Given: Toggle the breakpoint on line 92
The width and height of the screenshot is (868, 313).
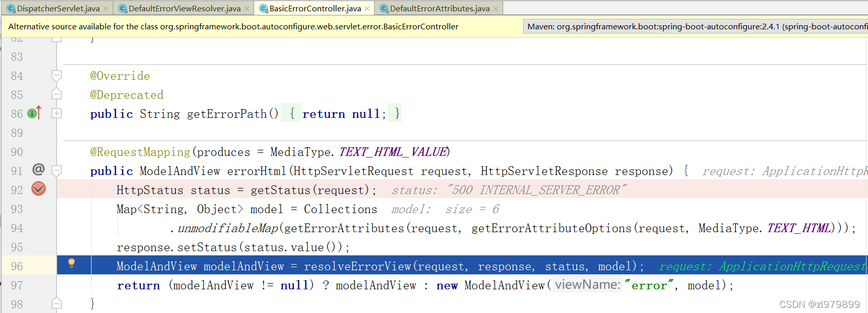Looking at the screenshot, I should pos(39,189).
